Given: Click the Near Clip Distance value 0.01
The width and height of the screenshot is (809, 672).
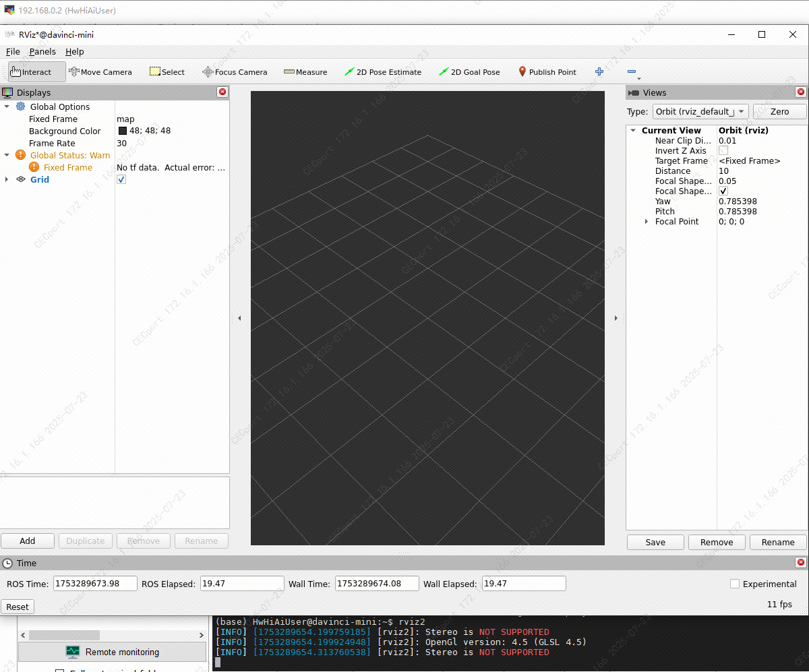Looking at the screenshot, I should click(727, 140).
